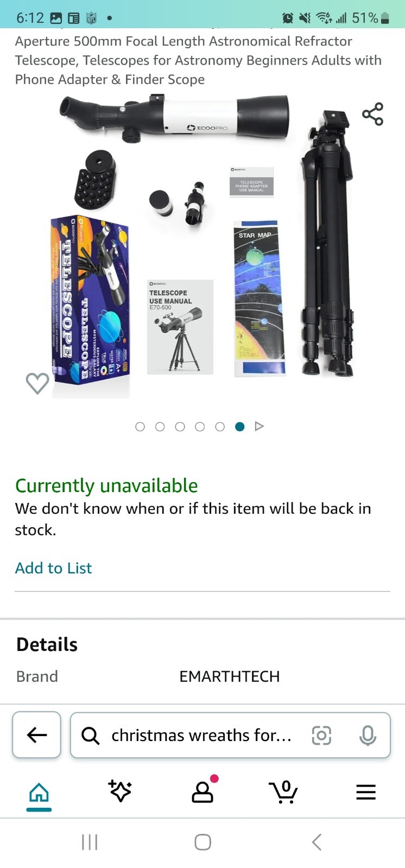Open the shopping cart icon
This screenshot has width=405, height=868.
click(x=284, y=792)
